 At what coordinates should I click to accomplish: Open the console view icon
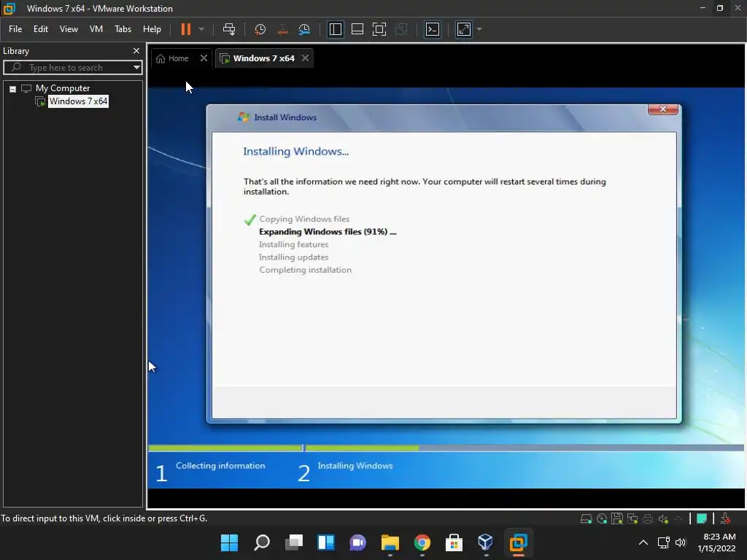click(433, 29)
